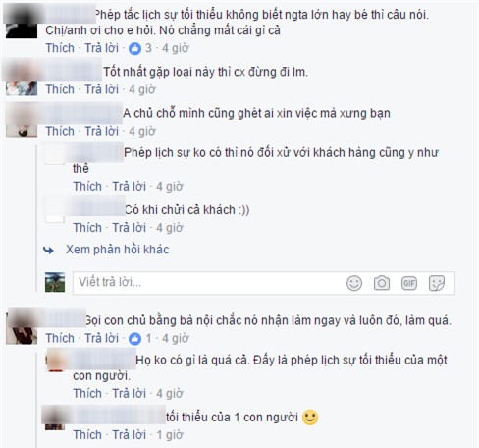Like the tối thiểu của 1 con người comment
Screen dimensions: 479x448
tap(87, 435)
